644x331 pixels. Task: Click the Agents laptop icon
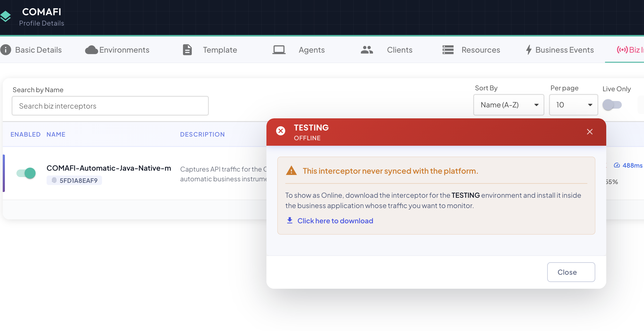[279, 50]
